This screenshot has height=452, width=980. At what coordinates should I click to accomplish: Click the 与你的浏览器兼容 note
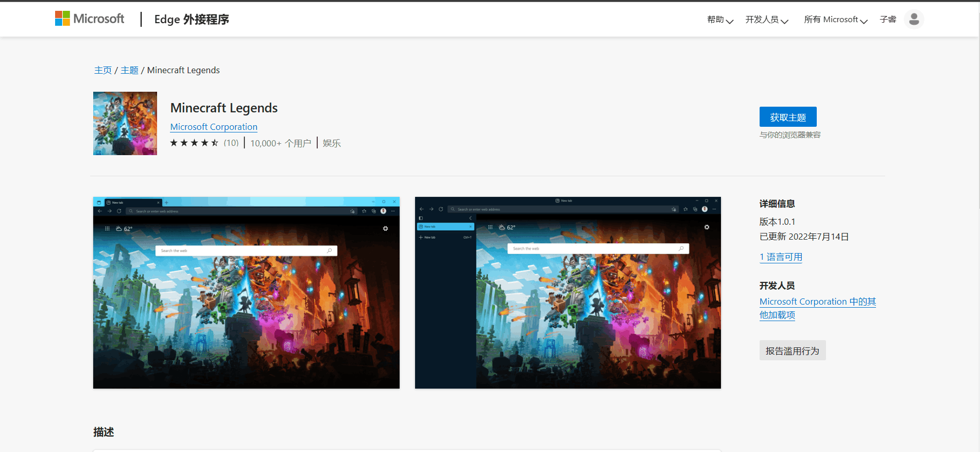[790, 135]
